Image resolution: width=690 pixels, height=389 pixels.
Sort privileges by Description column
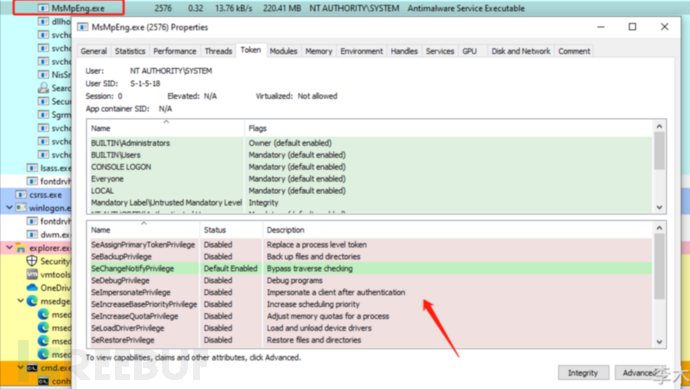point(458,230)
